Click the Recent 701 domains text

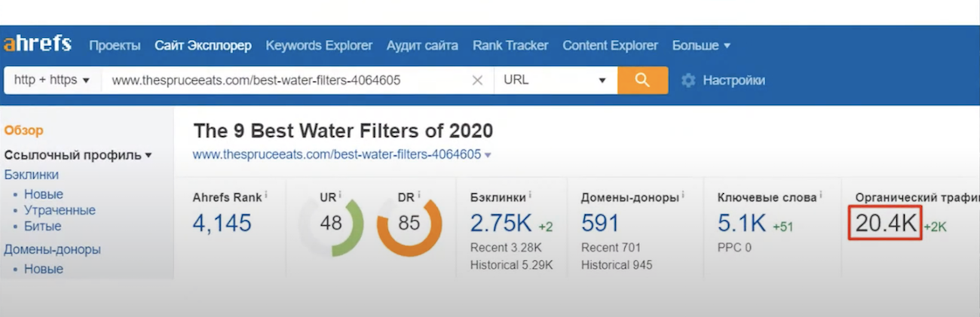click(611, 248)
